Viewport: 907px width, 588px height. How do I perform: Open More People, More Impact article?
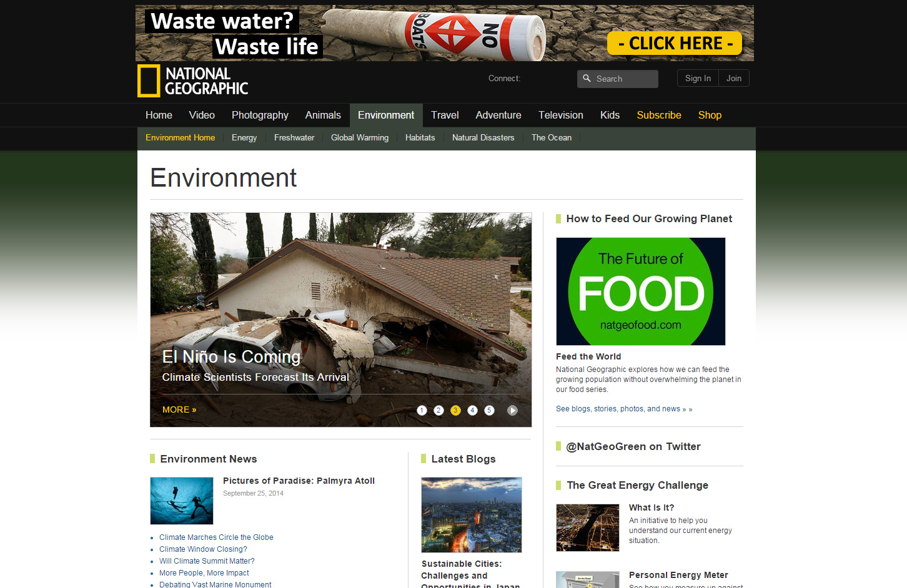click(204, 573)
